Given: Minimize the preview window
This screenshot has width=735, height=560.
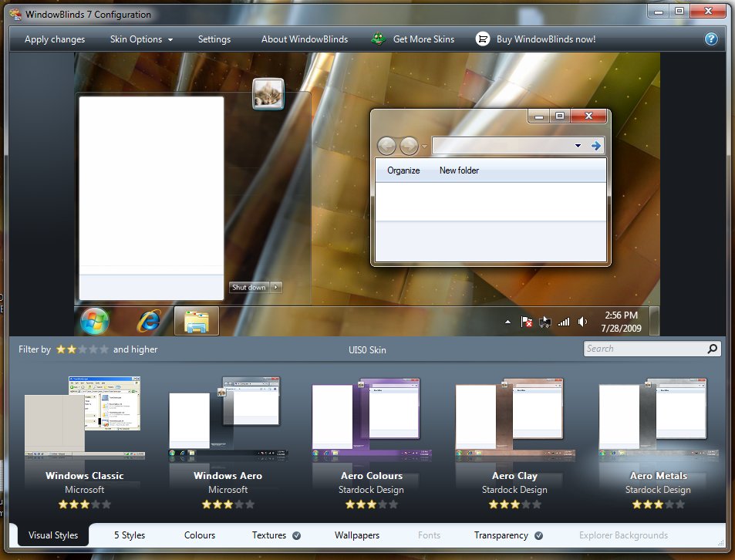Looking at the screenshot, I should (x=539, y=116).
